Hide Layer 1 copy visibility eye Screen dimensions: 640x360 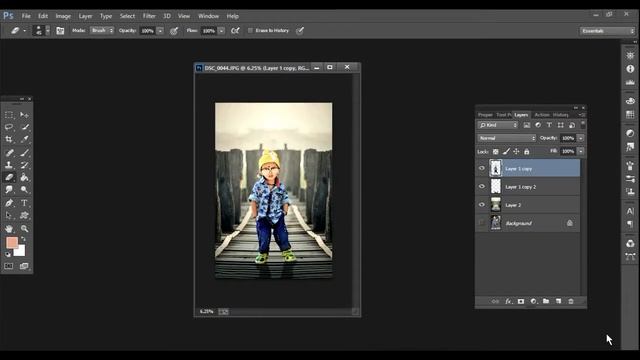tap(482, 168)
